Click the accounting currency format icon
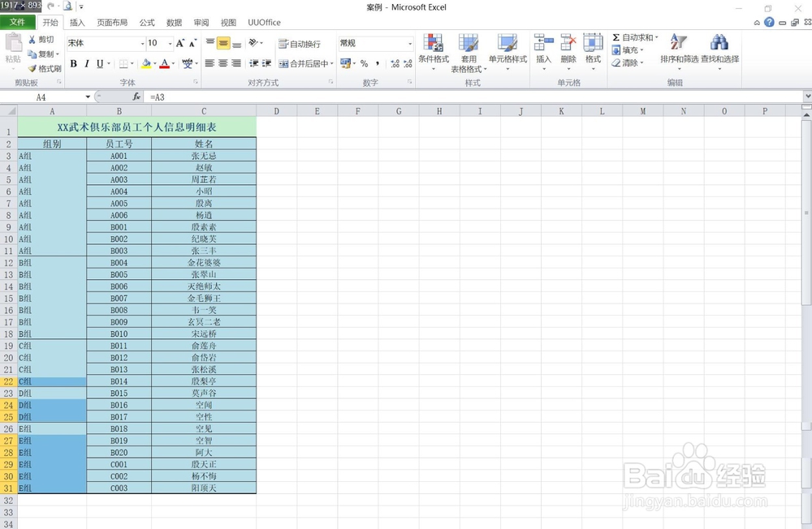Screen dimensions: 812x529 (x=345, y=63)
